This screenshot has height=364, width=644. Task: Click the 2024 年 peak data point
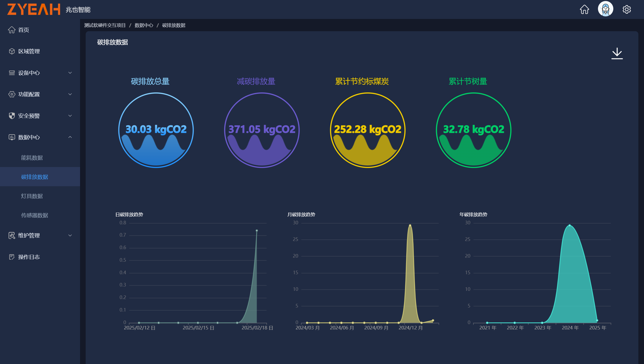(569, 225)
